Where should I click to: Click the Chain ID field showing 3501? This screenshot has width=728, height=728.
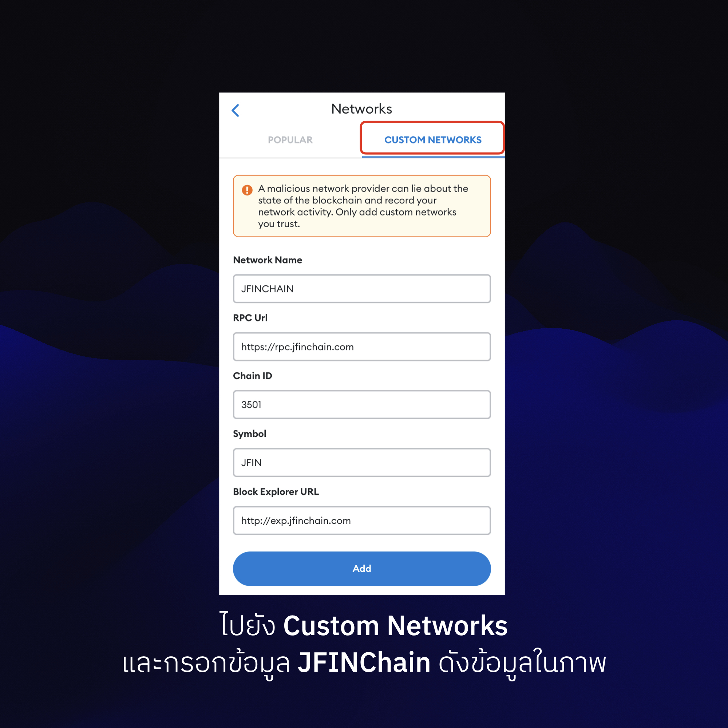click(x=362, y=405)
